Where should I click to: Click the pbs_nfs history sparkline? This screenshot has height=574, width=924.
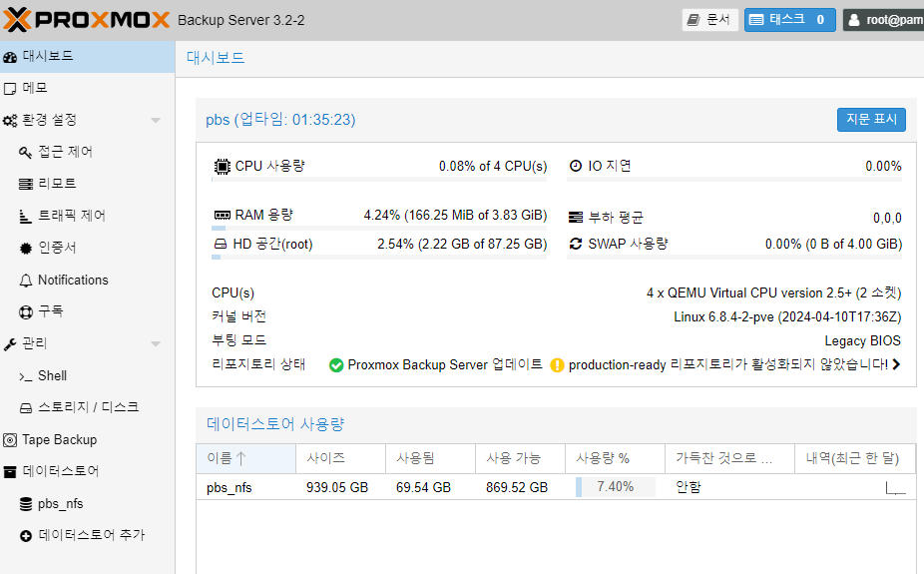pos(896,488)
